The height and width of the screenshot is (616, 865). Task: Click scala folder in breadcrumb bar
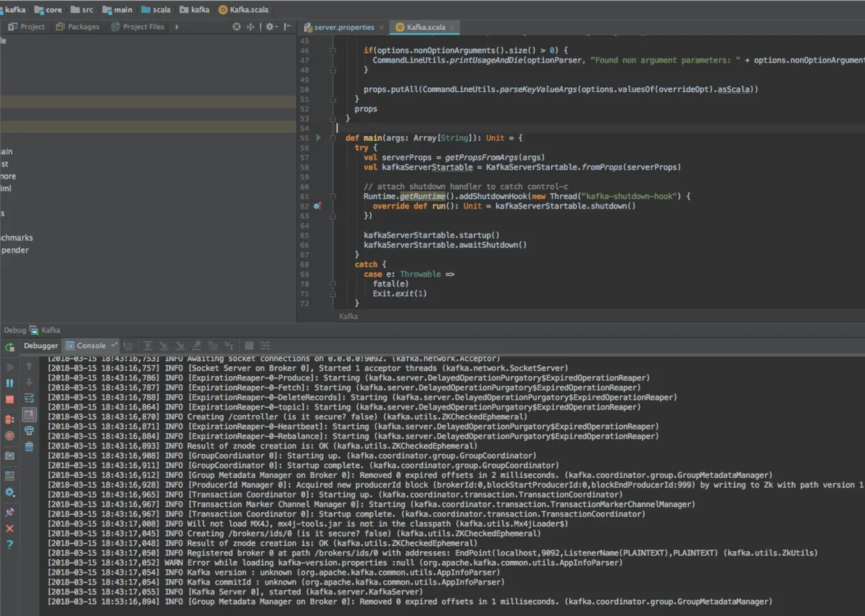(x=156, y=10)
